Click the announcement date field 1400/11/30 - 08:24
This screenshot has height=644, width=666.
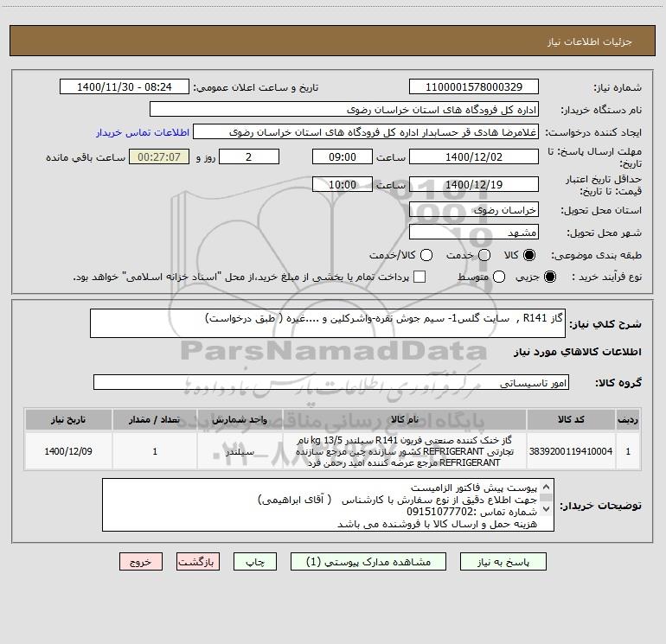(125, 86)
